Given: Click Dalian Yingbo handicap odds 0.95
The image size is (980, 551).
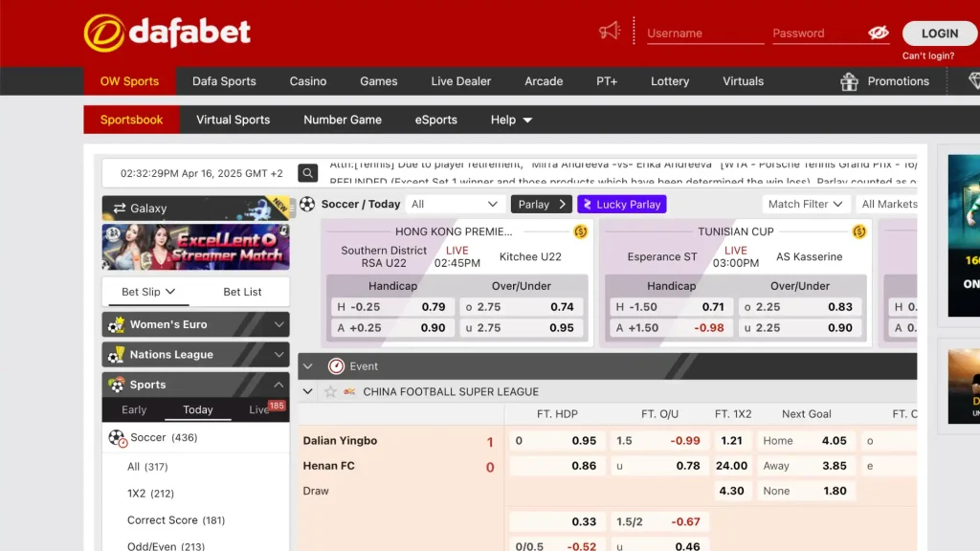Looking at the screenshot, I should click(x=557, y=440).
